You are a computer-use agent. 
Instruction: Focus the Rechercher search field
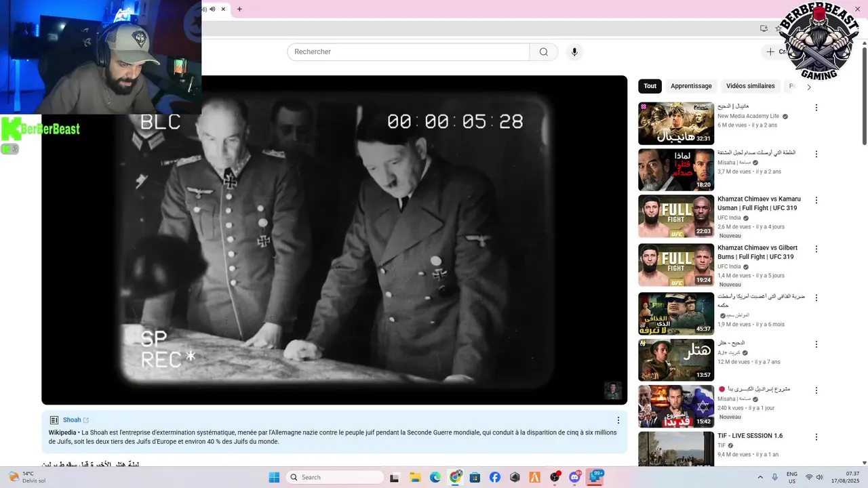coord(408,52)
